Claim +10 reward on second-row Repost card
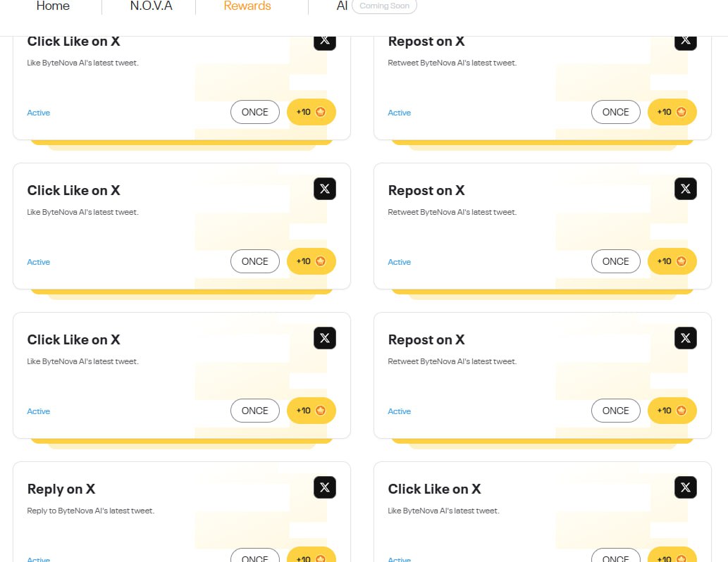The width and height of the screenshot is (728, 562). click(672, 261)
